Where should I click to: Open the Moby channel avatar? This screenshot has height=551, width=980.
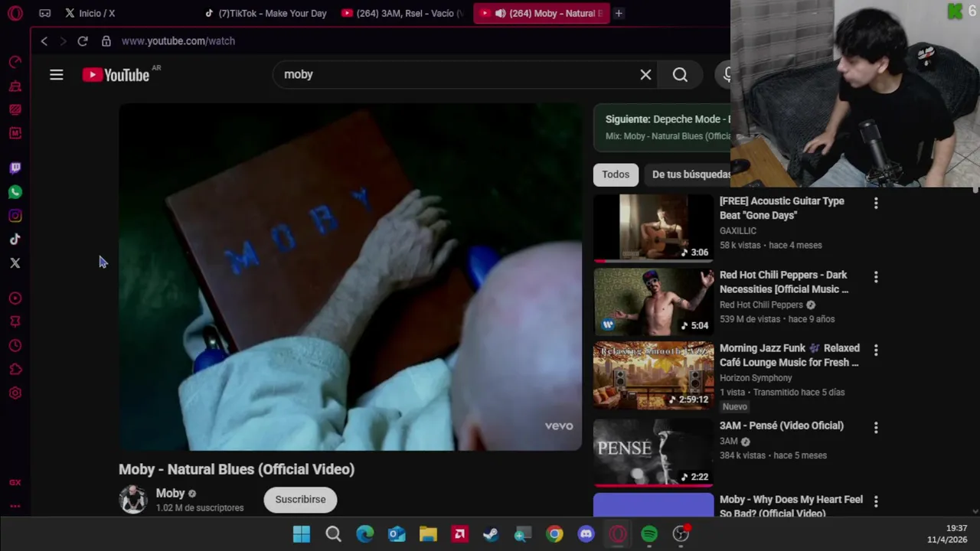[x=133, y=500]
